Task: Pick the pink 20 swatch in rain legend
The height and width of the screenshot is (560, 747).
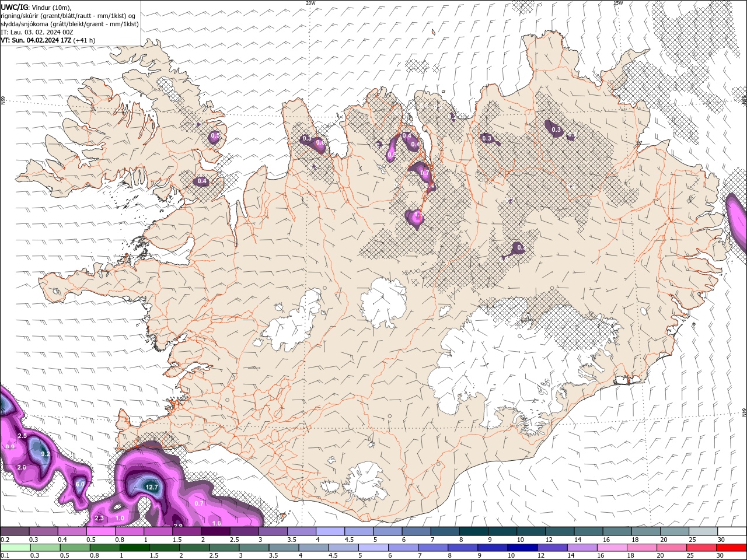Action: [672, 548]
